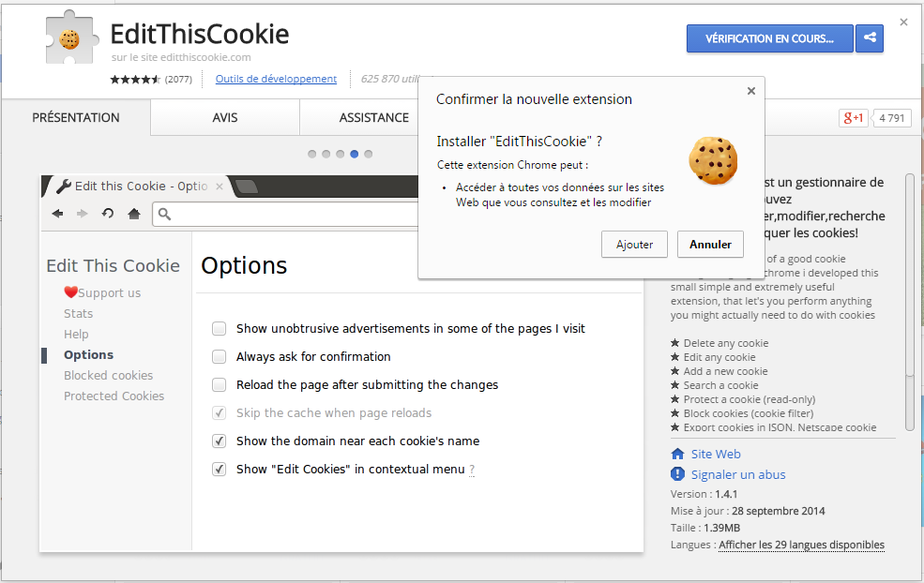The image size is (924, 583).
Task: Click the reload icon in the screenshot's browser
Action: point(107,213)
